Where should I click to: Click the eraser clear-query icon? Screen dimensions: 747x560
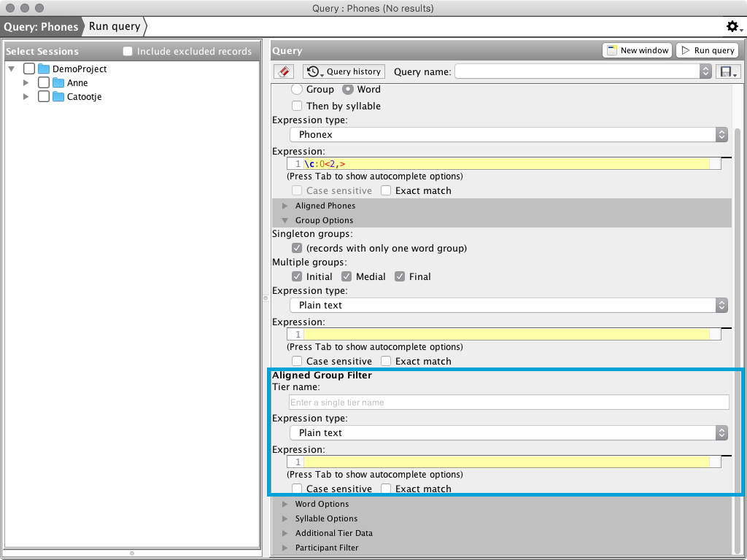(284, 71)
